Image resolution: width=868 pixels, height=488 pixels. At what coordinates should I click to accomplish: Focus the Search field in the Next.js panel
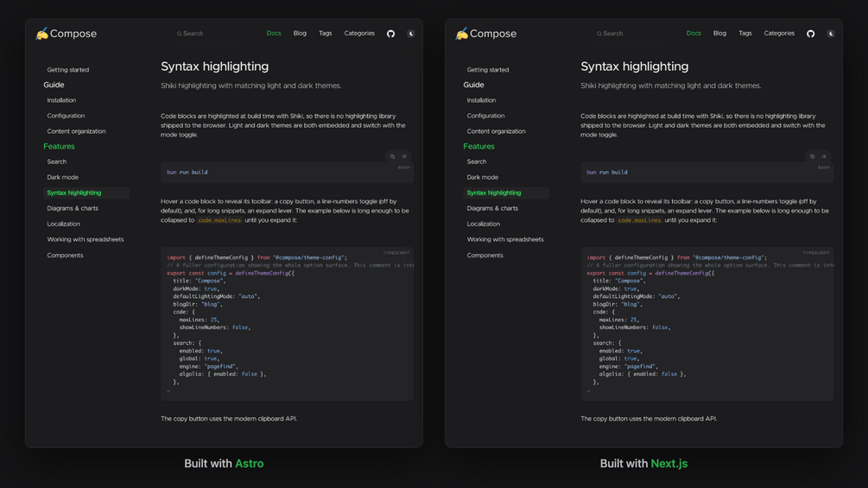coord(630,34)
